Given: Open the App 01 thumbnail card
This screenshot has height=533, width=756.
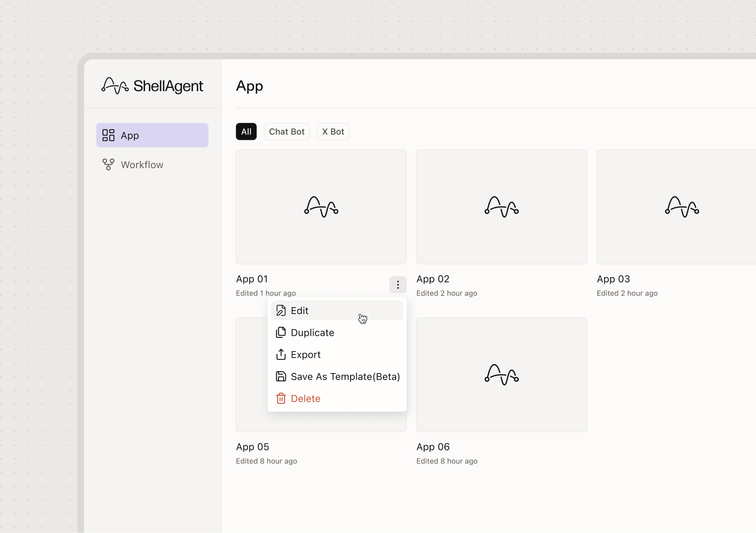Looking at the screenshot, I should pyautogui.click(x=321, y=207).
